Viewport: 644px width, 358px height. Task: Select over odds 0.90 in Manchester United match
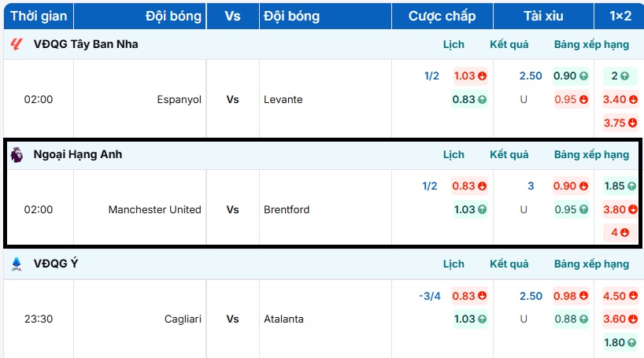coord(571,186)
